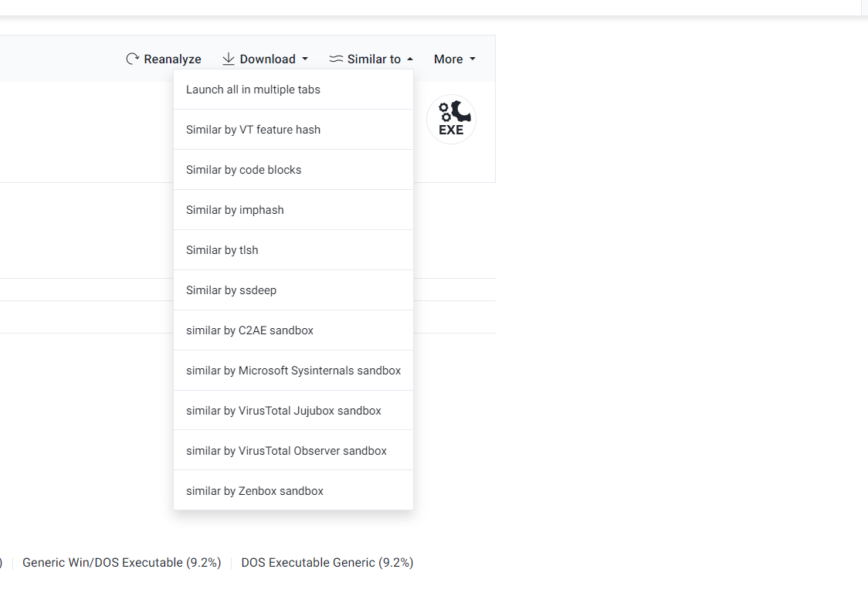Select similar by Microsoft Sysinternals sandbox
This screenshot has height=613, width=868.
pyautogui.click(x=293, y=371)
